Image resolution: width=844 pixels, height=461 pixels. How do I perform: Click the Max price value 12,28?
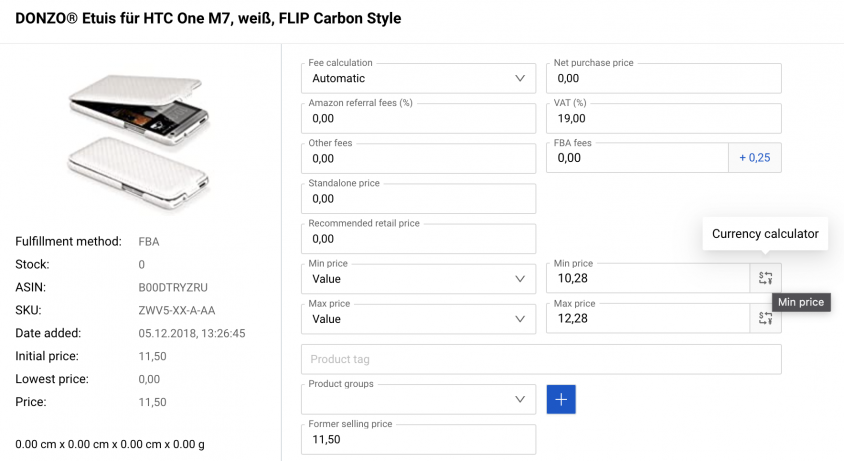(x=647, y=319)
